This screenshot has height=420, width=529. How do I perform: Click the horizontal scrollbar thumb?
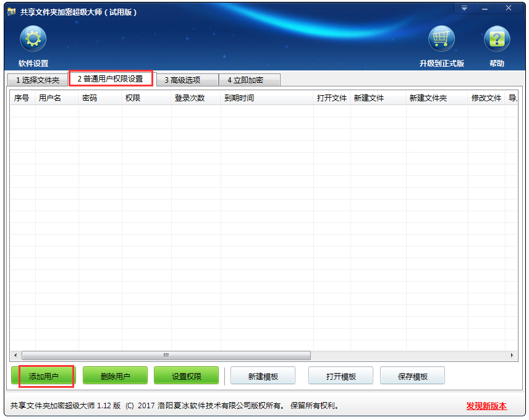(166, 356)
